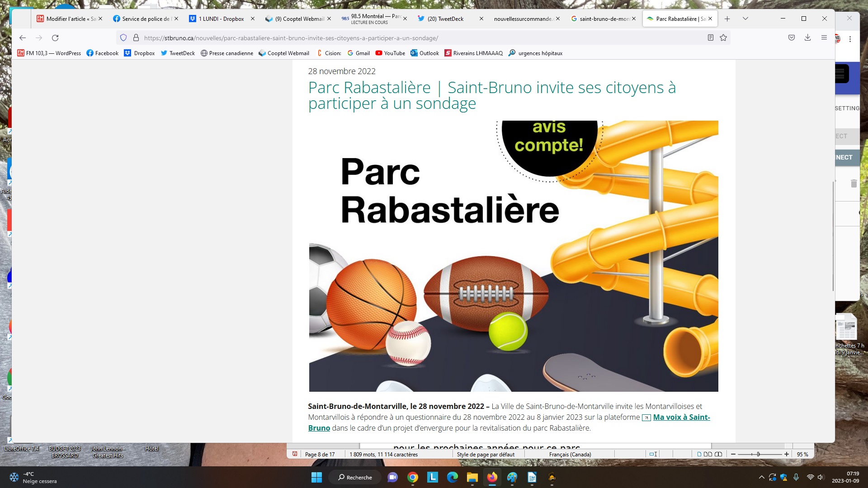Screen dimensions: 868x488
Task: Follow the Ma voix à Saint-Bruno link
Action: [x=681, y=417]
